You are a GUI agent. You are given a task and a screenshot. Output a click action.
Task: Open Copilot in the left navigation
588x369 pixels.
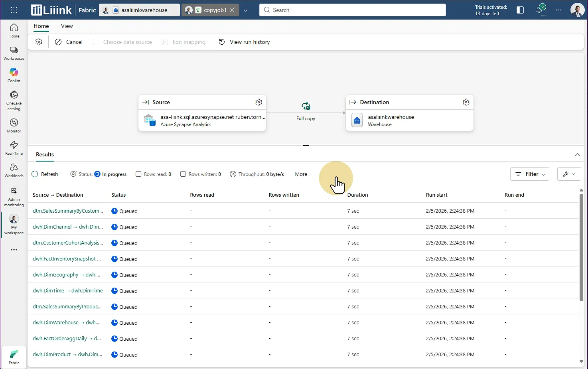click(14, 75)
